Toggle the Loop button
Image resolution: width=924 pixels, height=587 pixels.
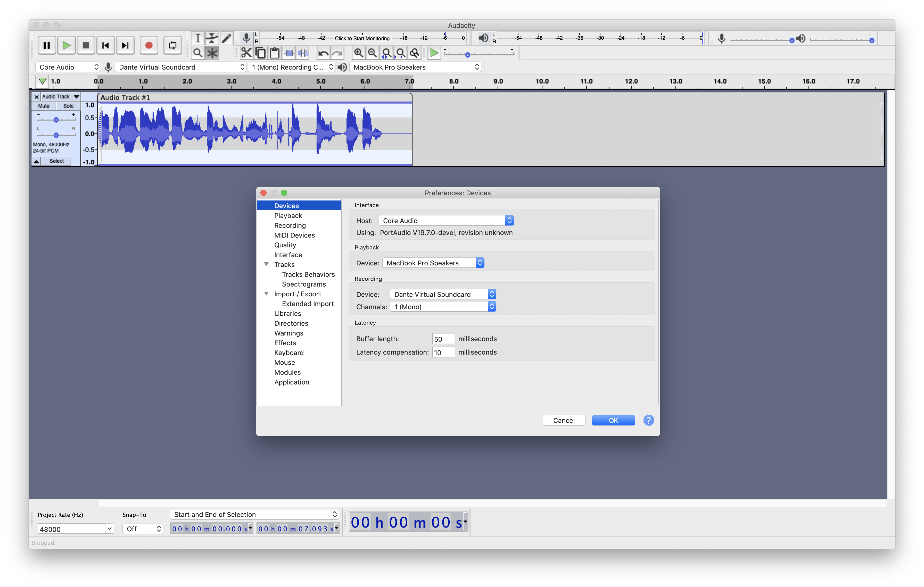tap(173, 45)
